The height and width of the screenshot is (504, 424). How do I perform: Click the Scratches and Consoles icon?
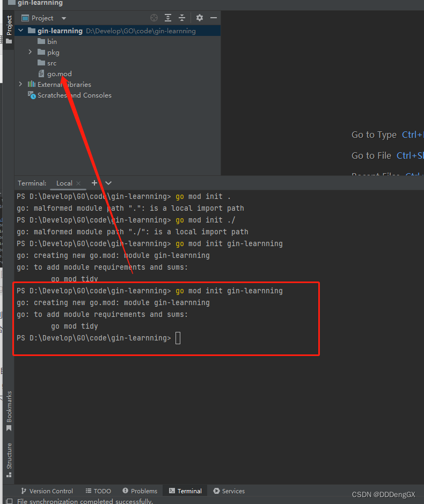coord(32,95)
